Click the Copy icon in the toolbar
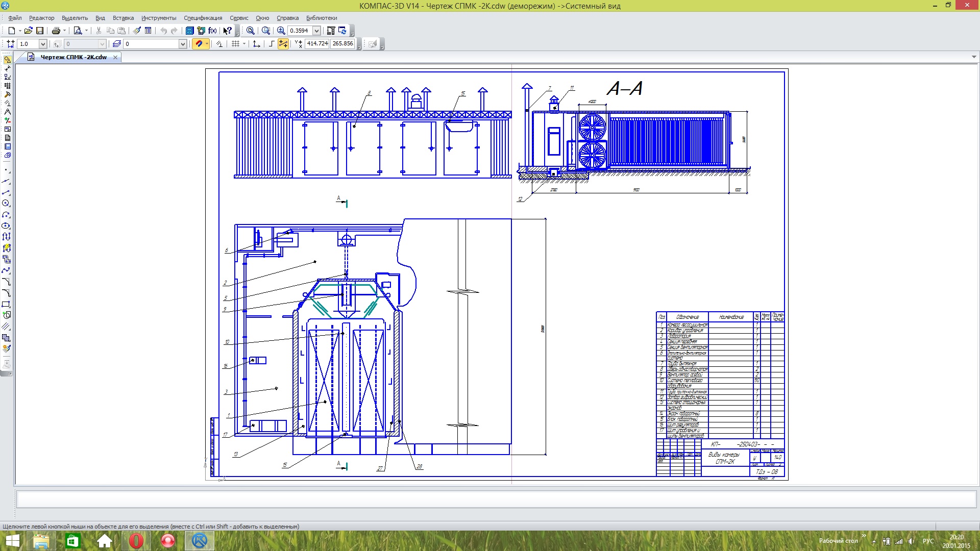The height and width of the screenshot is (551, 980). (110, 31)
